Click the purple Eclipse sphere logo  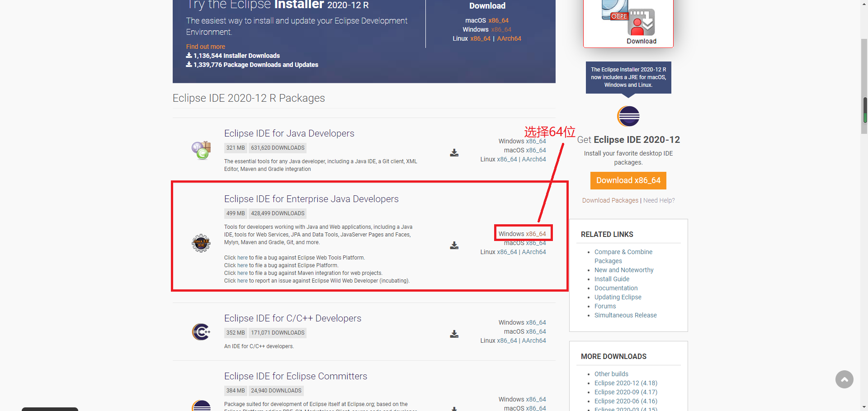point(628,116)
